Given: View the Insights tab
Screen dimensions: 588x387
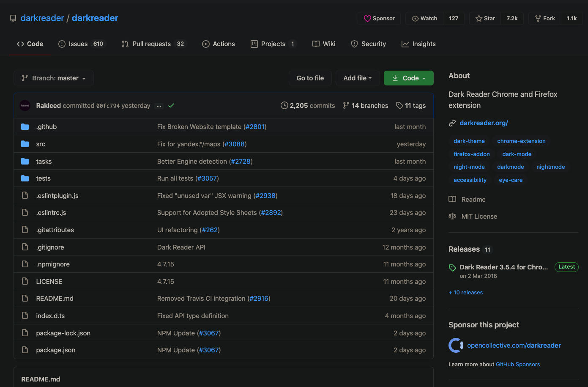Looking at the screenshot, I should 418,44.
